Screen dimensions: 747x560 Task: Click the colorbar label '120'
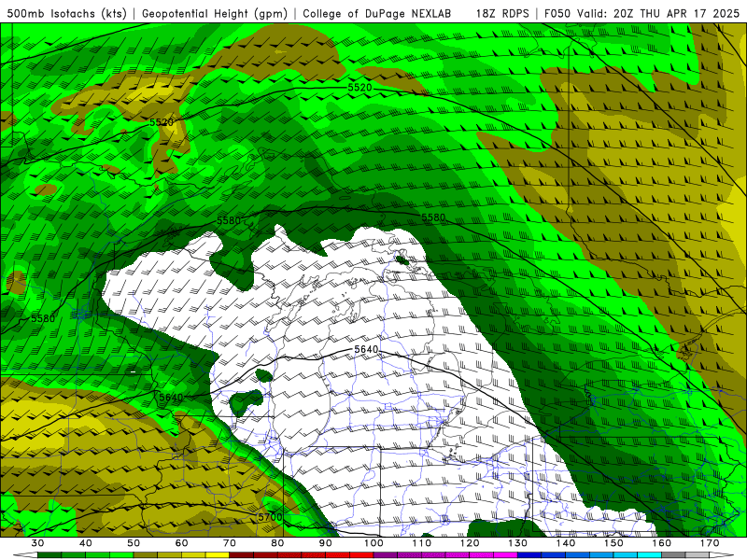[x=470, y=543]
